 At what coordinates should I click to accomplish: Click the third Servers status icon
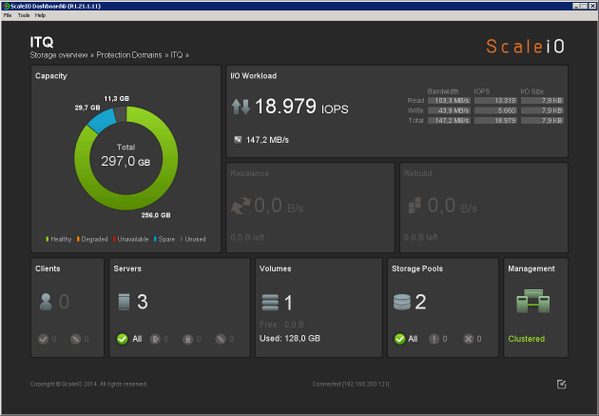[x=188, y=339]
